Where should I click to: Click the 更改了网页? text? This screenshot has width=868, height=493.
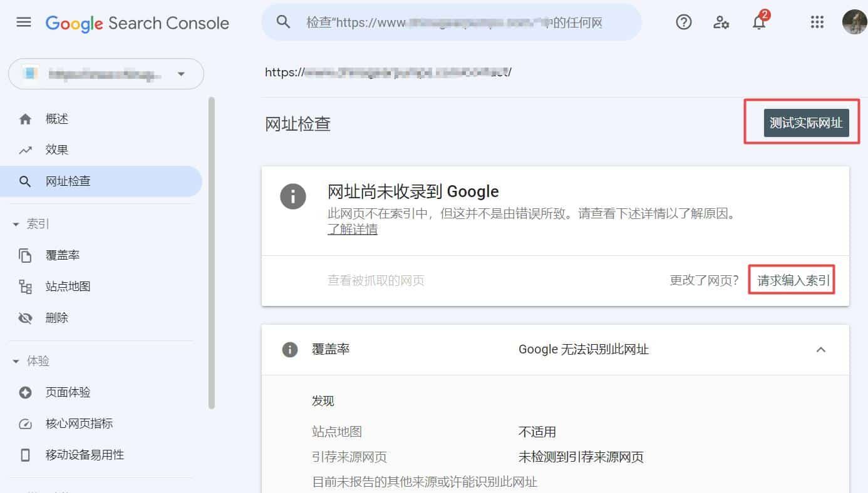pyautogui.click(x=705, y=280)
